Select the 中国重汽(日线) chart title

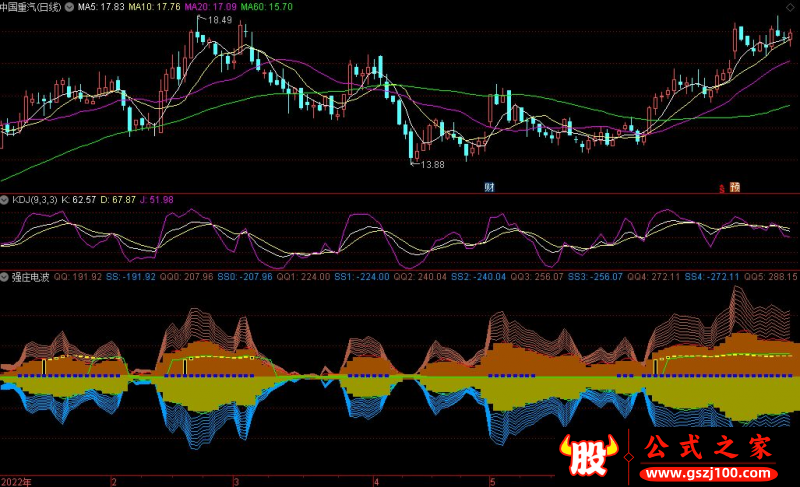pos(31,7)
